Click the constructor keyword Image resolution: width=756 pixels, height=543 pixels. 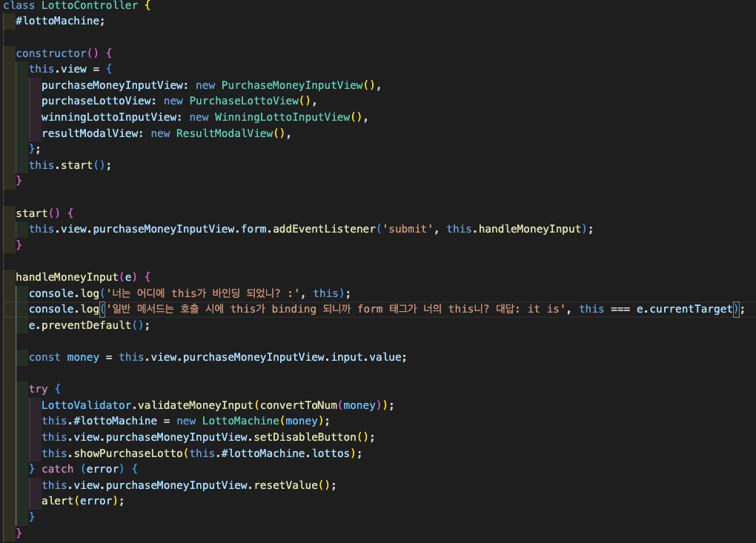pos(51,53)
